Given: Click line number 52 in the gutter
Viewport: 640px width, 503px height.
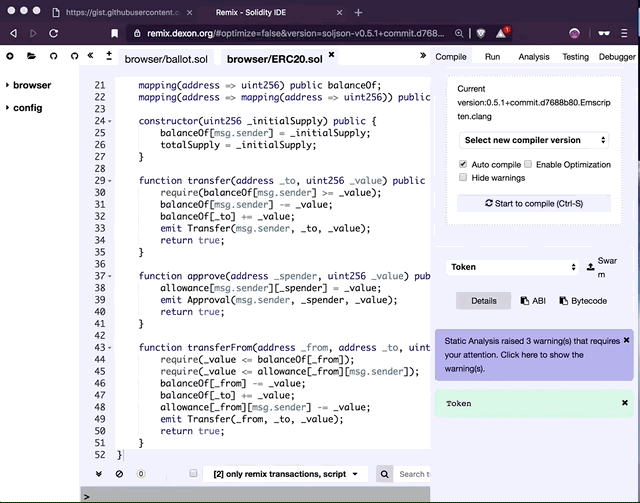Looking at the screenshot, I should [x=100, y=455].
